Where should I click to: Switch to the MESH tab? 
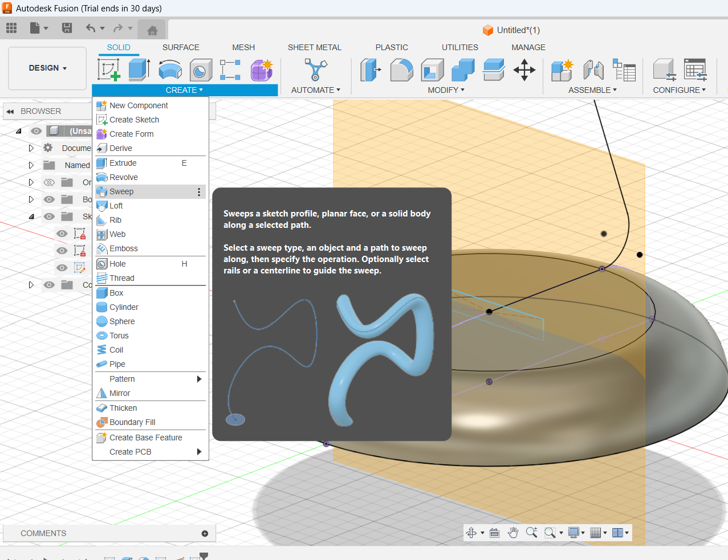[243, 47]
